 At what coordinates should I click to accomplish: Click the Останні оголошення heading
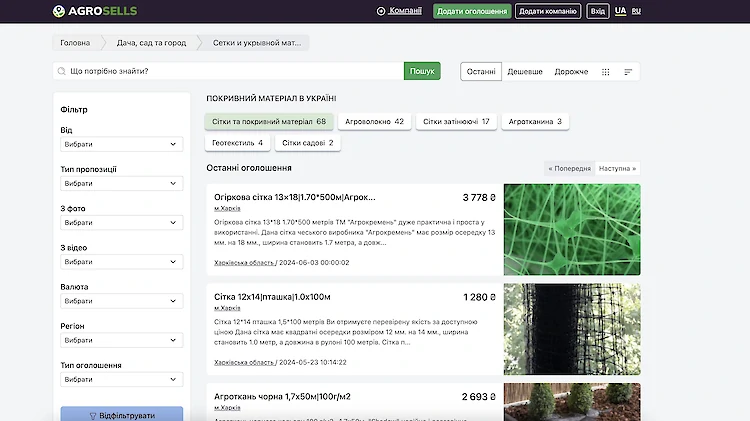click(249, 168)
